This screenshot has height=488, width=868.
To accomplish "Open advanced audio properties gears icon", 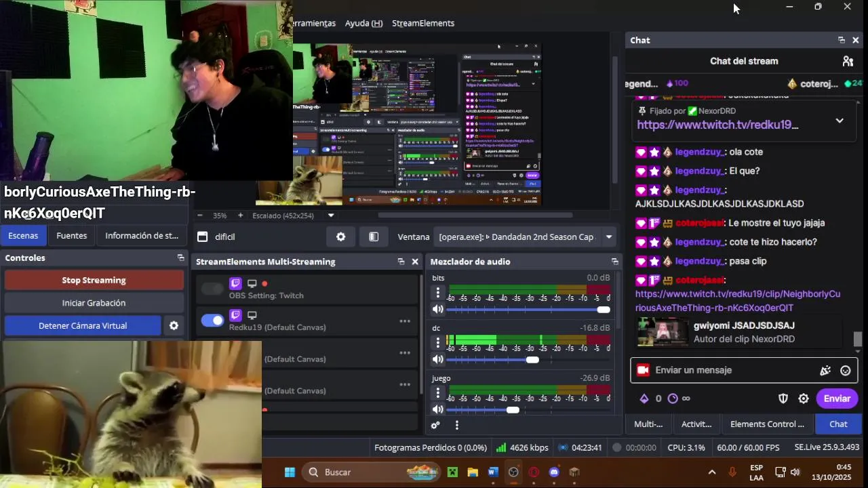I will click(435, 425).
